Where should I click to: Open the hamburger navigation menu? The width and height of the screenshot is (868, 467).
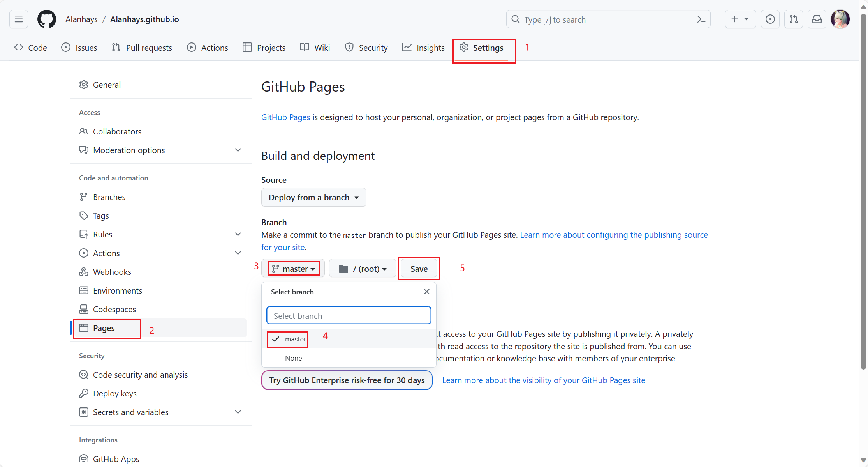(x=19, y=19)
